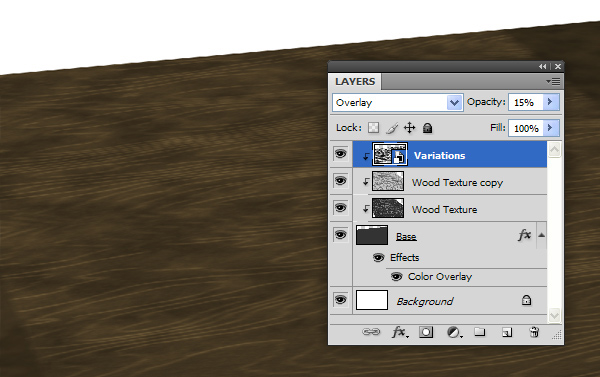Select the Wood Texture layer name
The image size is (600, 377).
click(444, 209)
